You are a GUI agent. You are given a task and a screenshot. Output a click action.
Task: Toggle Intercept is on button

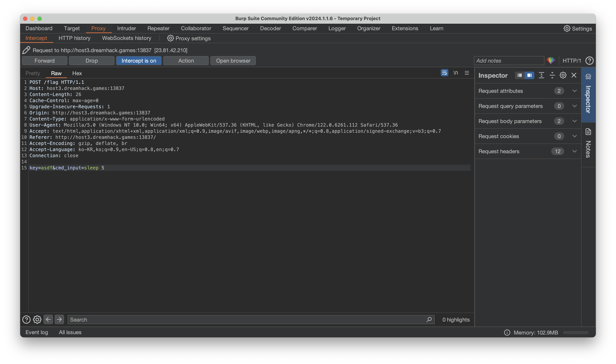coord(139,61)
